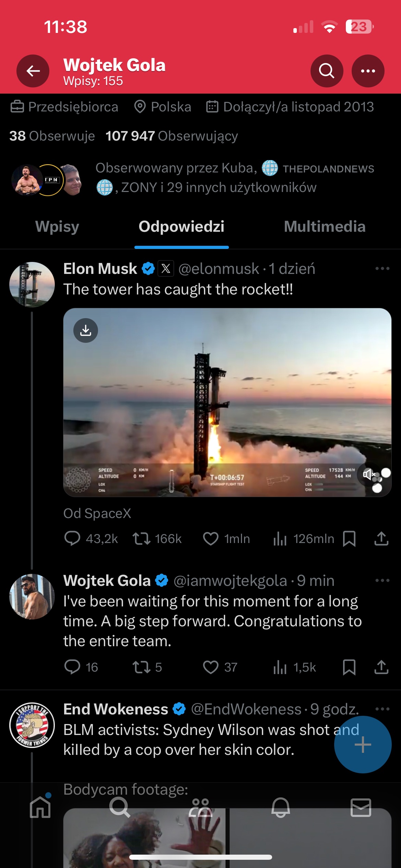Share Elon Musk's rocket post
The image size is (401, 868).
coord(381,539)
